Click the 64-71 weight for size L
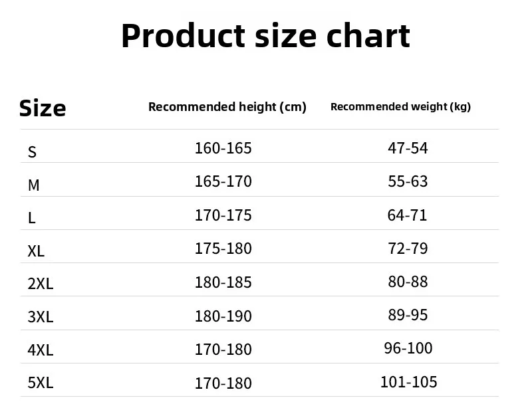The width and height of the screenshot is (532, 408). [408, 215]
